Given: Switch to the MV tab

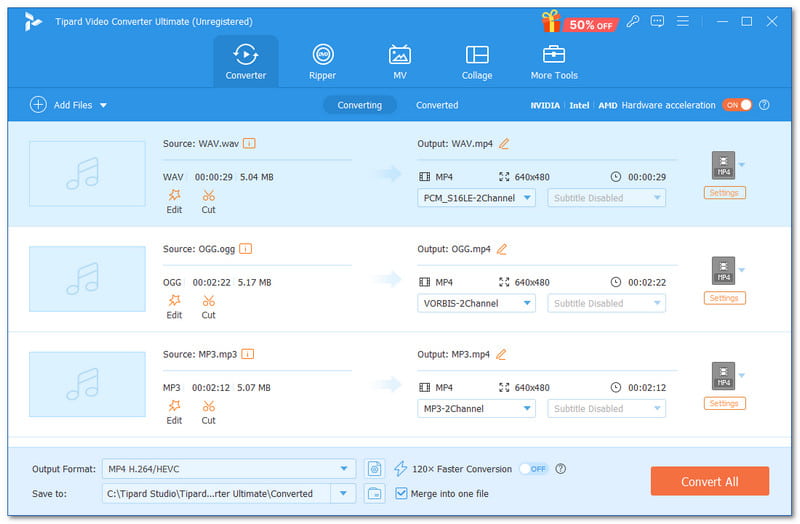Looking at the screenshot, I should pos(399,61).
